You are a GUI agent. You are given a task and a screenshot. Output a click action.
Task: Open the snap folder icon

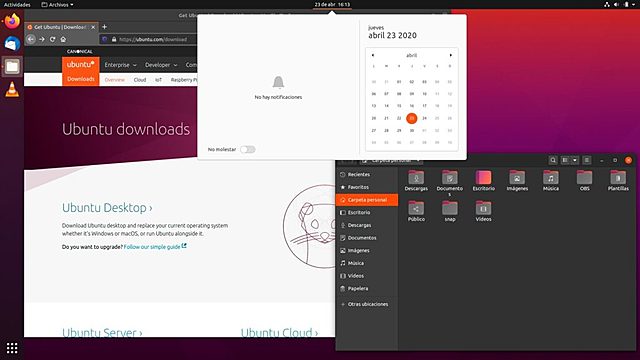click(449, 211)
